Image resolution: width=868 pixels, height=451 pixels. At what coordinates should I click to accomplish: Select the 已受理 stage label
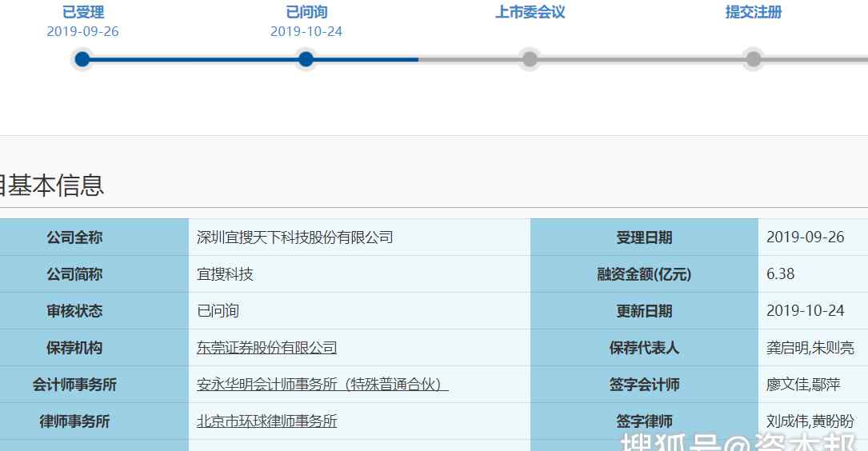83,12
